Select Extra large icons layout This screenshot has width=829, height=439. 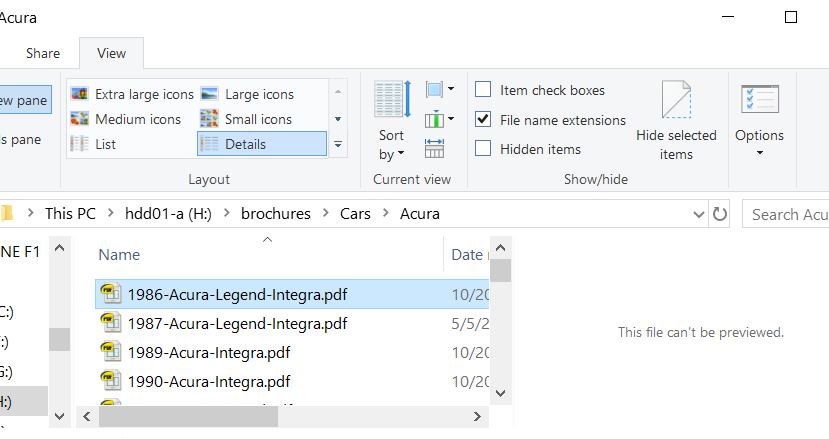132,94
